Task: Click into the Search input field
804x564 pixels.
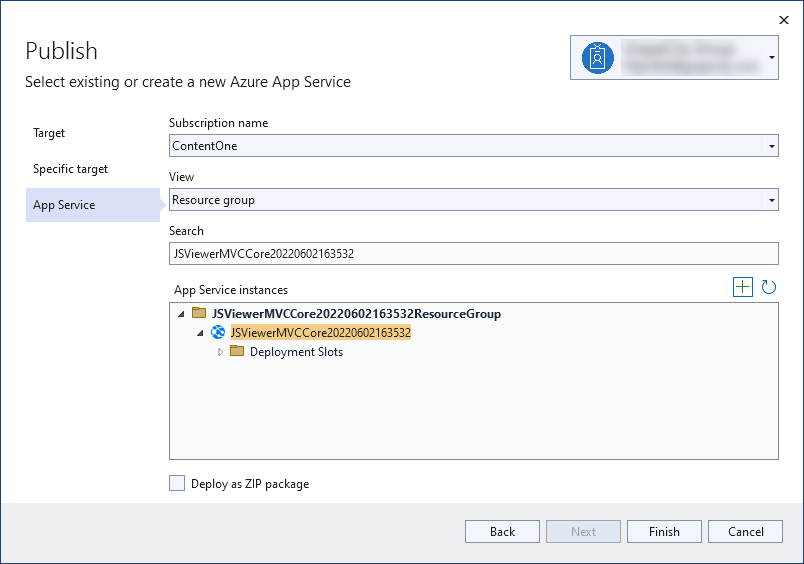Action: [x=474, y=253]
